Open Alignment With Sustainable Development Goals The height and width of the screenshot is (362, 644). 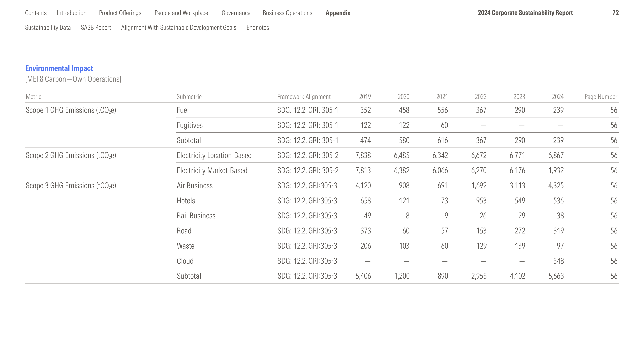pos(179,28)
